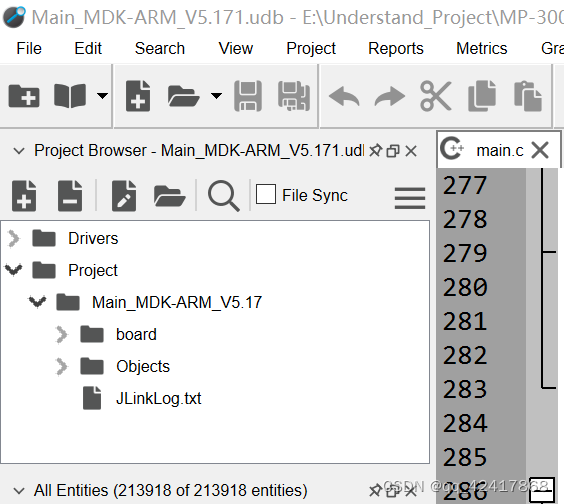This screenshot has width=564, height=504.
Task: Pin the All Entities panel
Action: (x=376, y=491)
